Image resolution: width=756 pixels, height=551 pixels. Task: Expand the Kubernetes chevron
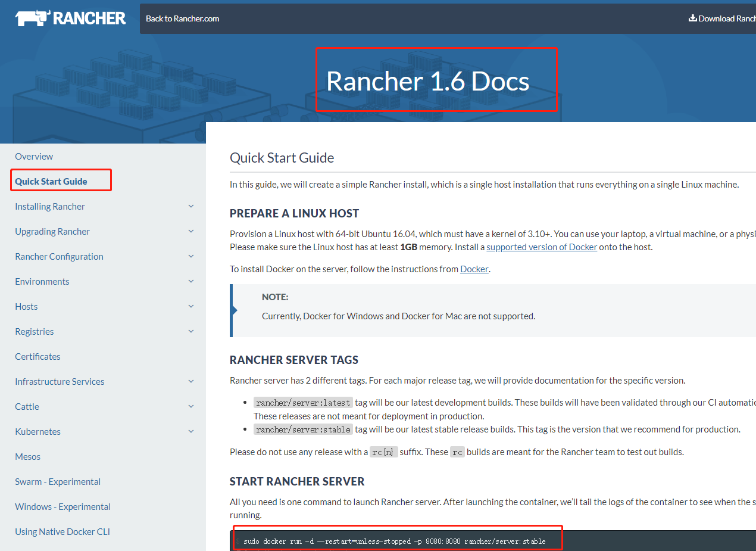191,431
